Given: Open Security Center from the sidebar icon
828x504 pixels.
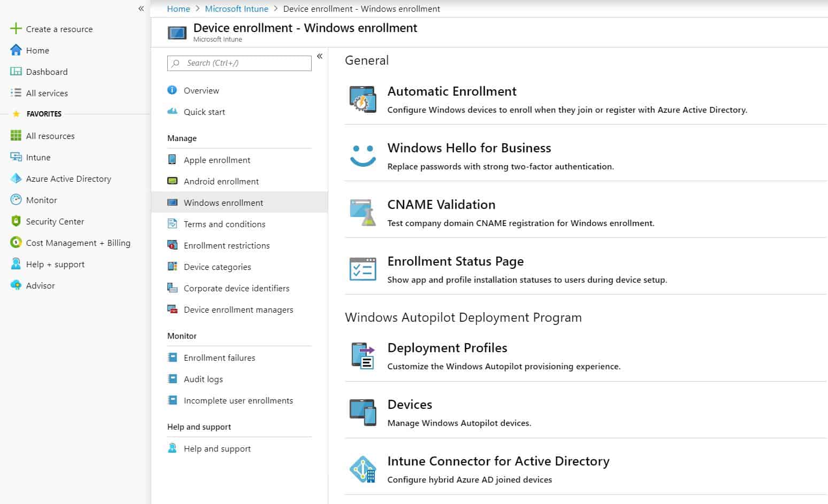Looking at the screenshot, I should click(15, 221).
